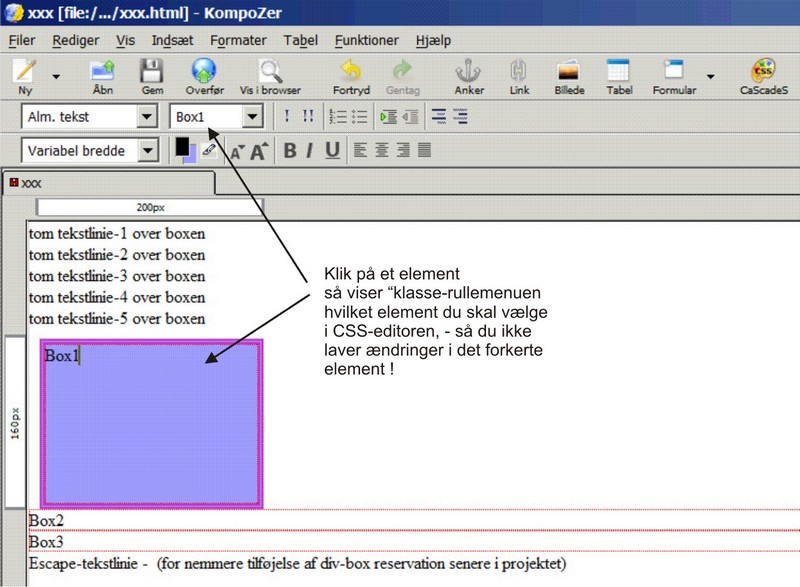Toggle italic formatting
The image size is (800, 587).
click(310, 151)
